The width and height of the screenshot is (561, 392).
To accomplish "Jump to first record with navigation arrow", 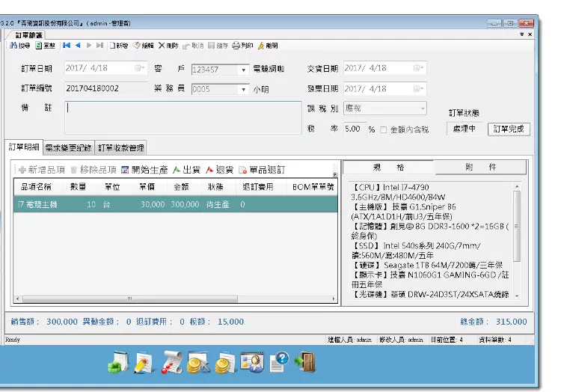I will pos(66,46).
